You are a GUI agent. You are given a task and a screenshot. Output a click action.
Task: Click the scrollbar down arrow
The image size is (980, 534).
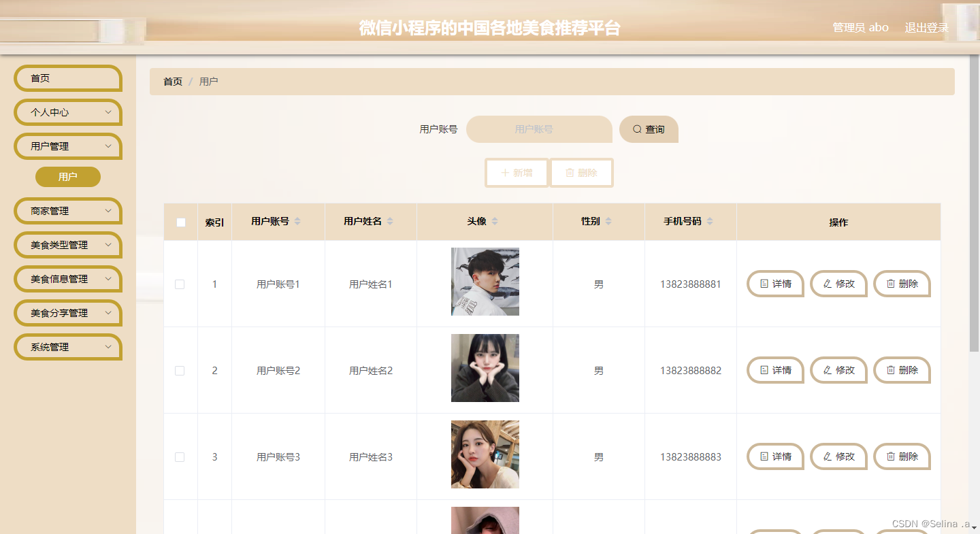(x=974, y=528)
